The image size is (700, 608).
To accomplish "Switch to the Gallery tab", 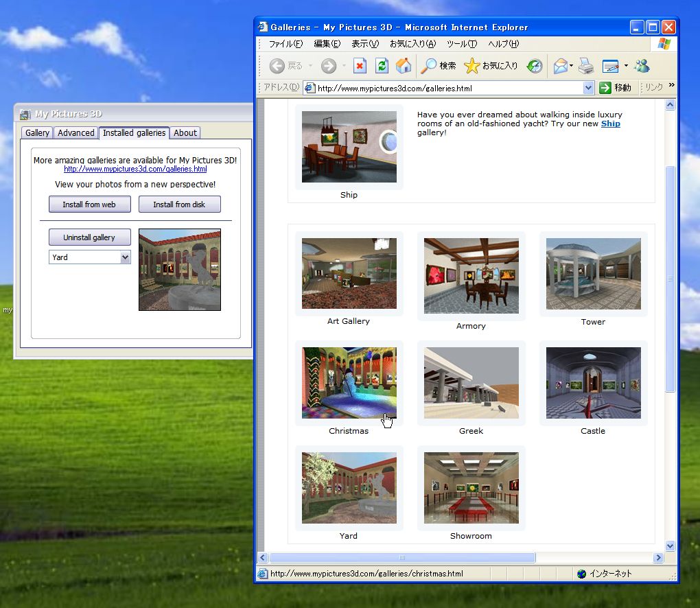I will (x=38, y=133).
